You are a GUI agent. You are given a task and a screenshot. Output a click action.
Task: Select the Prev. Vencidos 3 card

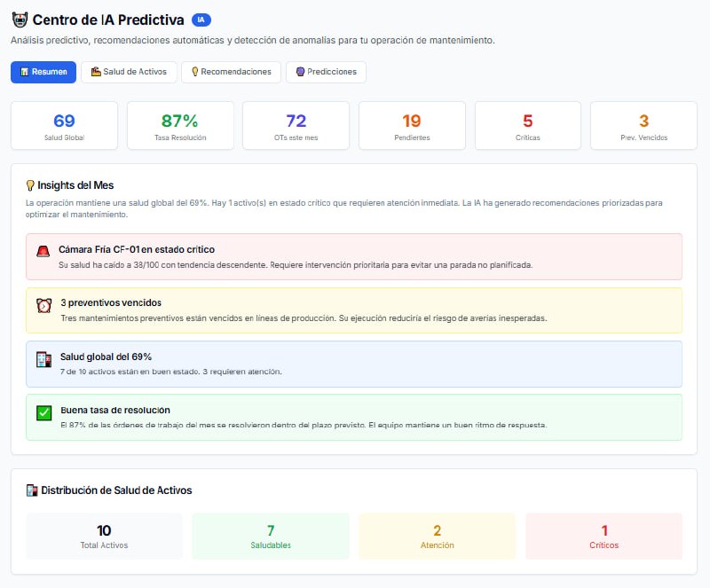[x=644, y=125]
